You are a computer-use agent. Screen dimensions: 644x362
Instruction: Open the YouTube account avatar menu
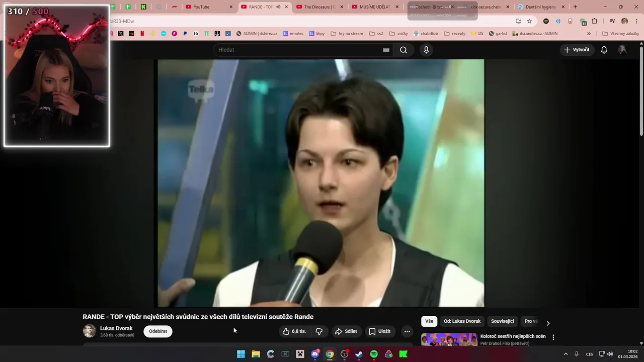click(x=622, y=50)
